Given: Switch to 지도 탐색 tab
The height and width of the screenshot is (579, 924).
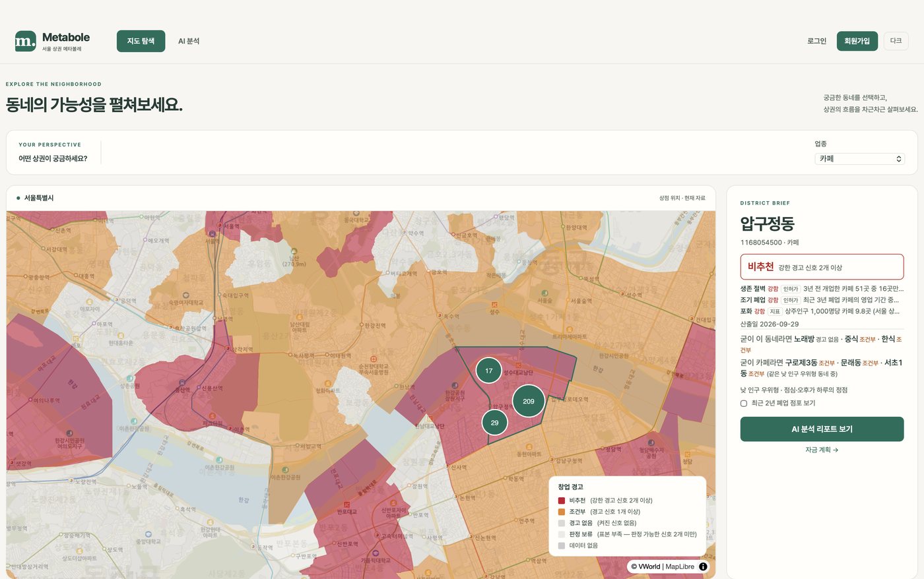Looking at the screenshot, I should [141, 41].
